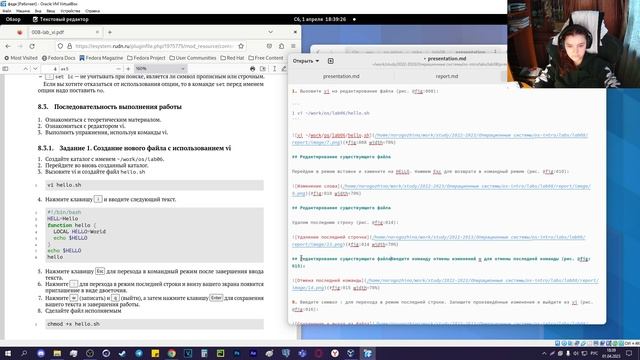Open Устройства menu in VirtualBox

point(70,11)
